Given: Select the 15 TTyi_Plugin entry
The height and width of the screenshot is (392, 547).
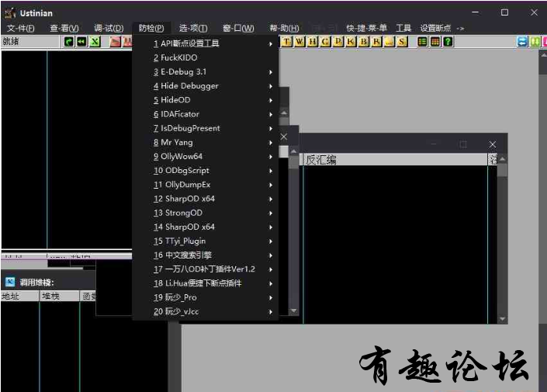Looking at the screenshot, I should pyautogui.click(x=205, y=241).
